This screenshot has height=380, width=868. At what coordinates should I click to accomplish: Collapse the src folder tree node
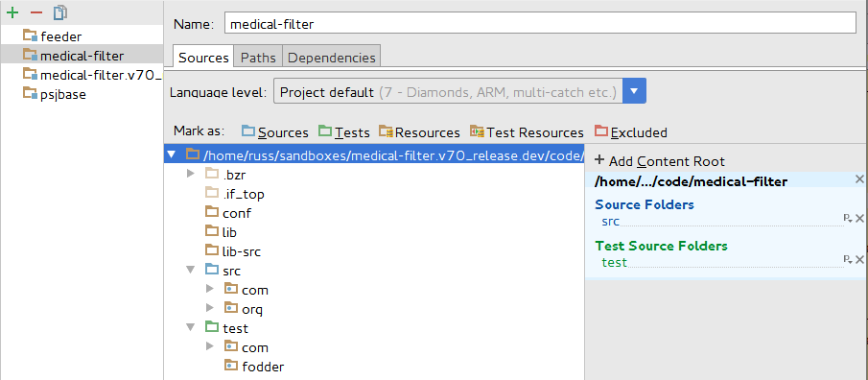(x=191, y=270)
